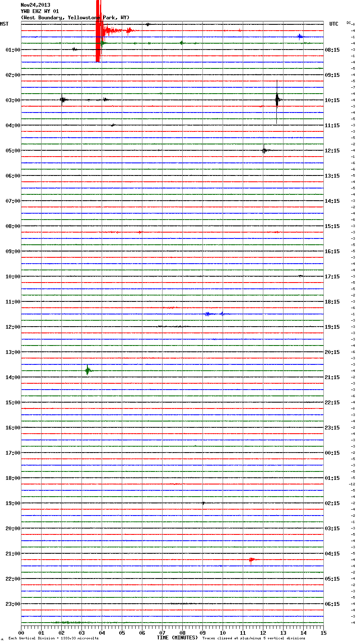357x644 pixels.
Task: Click the DC offset value -7
Action: [x=353, y=87]
